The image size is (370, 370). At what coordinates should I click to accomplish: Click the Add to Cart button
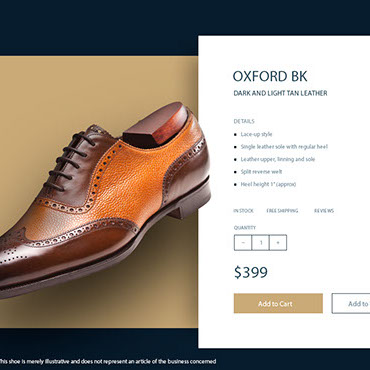tap(278, 303)
